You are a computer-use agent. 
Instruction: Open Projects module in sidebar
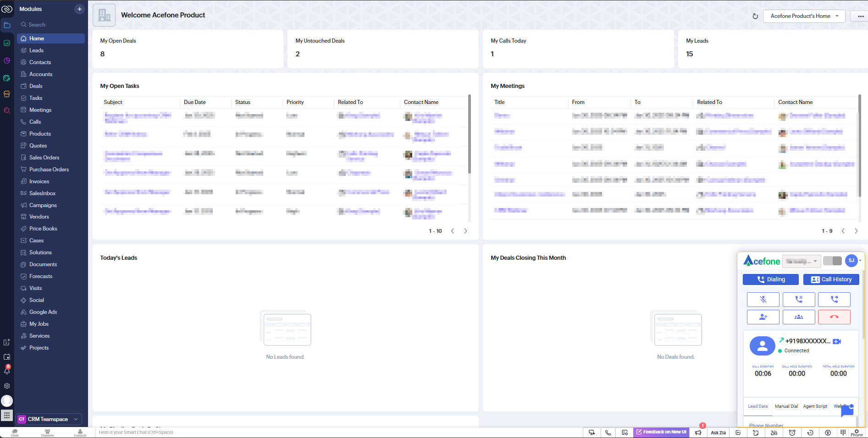click(51, 348)
